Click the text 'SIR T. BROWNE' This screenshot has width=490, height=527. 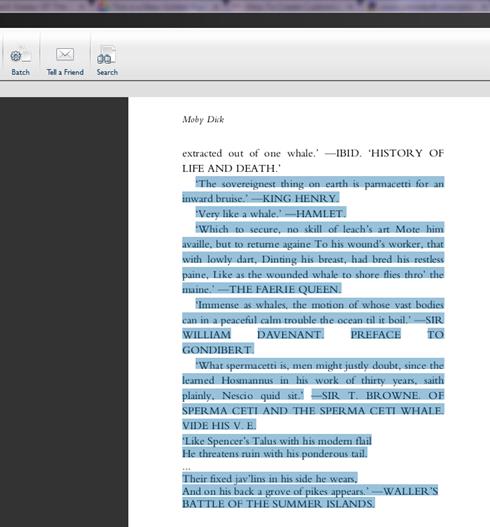(370, 396)
